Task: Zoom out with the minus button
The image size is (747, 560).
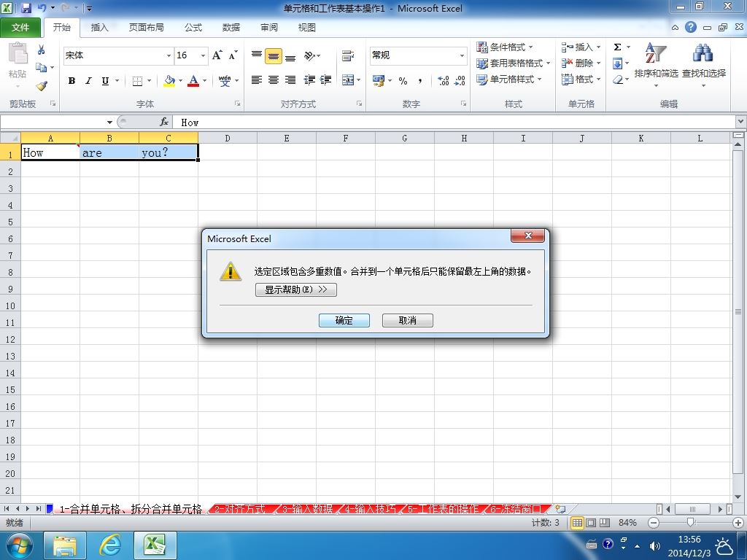Action: (654, 522)
